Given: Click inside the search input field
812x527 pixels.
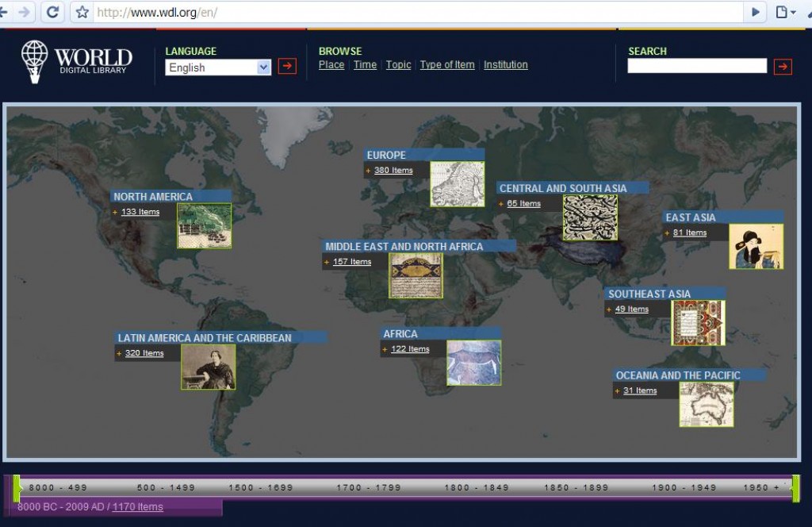Looking at the screenshot, I should [696, 65].
